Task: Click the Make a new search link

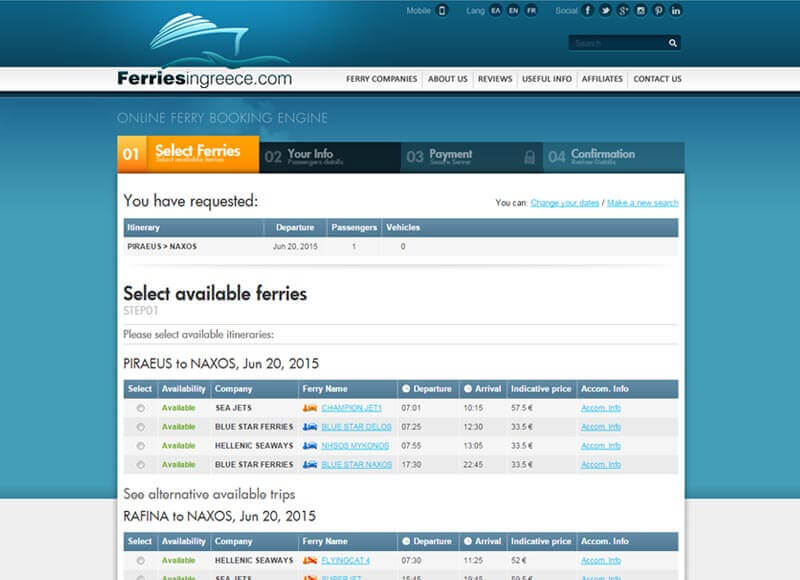Action: 643,203
